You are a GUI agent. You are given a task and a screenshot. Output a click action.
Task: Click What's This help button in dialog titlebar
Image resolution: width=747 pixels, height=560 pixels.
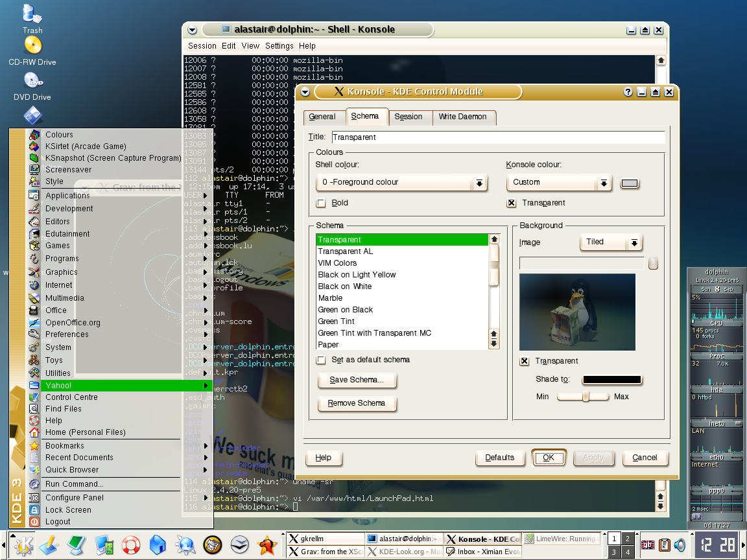tap(628, 92)
